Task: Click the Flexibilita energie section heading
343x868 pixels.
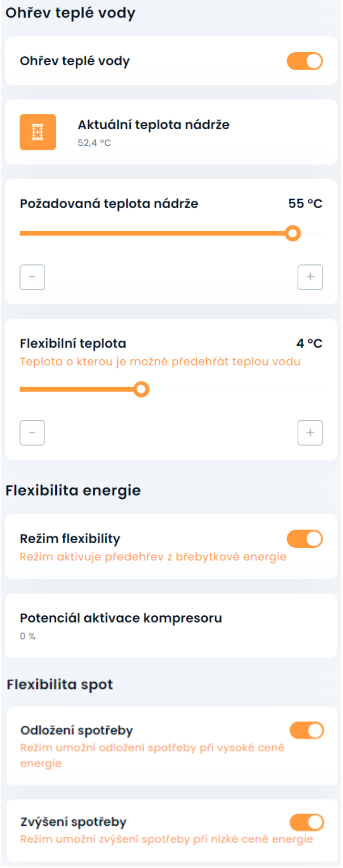Action: click(73, 490)
